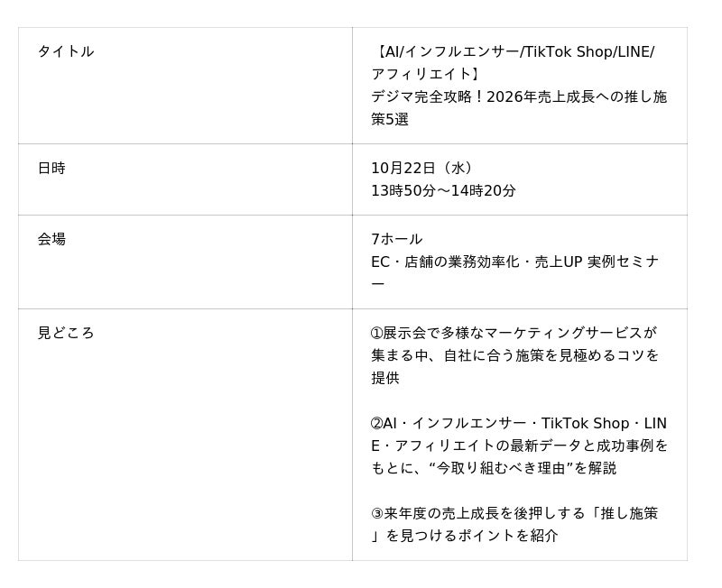Click the 策5選 text
This screenshot has height=588, width=722.
(390, 119)
